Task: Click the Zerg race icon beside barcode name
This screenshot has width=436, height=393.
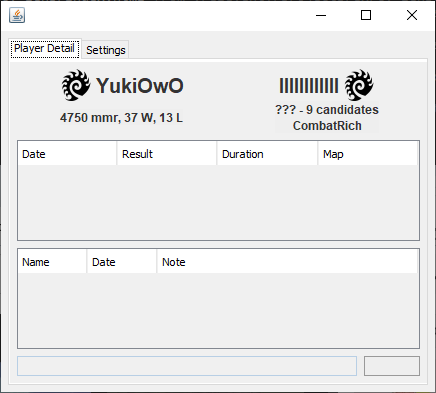Action: pos(359,85)
